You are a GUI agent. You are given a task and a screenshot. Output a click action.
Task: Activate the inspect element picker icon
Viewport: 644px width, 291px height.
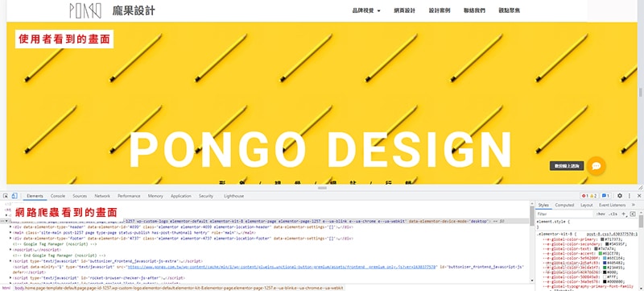click(x=6, y=196)
